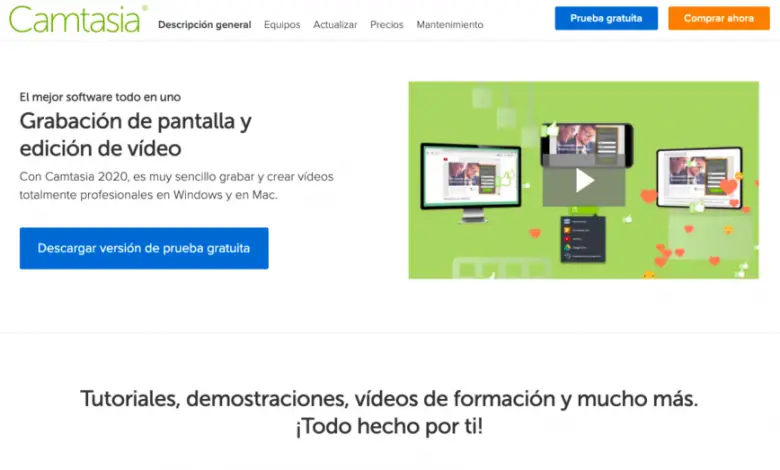Go to the Actualizar page

coord(335,24)
